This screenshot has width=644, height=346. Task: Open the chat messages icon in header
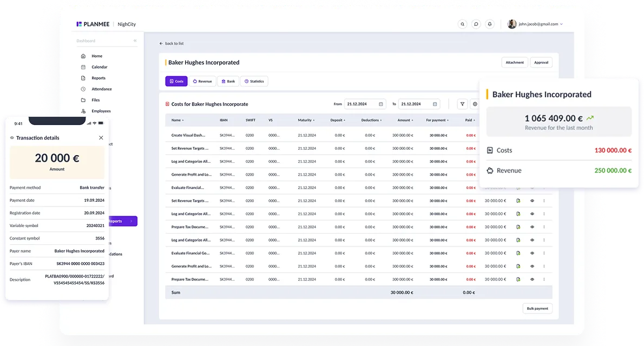click(476, 24)
